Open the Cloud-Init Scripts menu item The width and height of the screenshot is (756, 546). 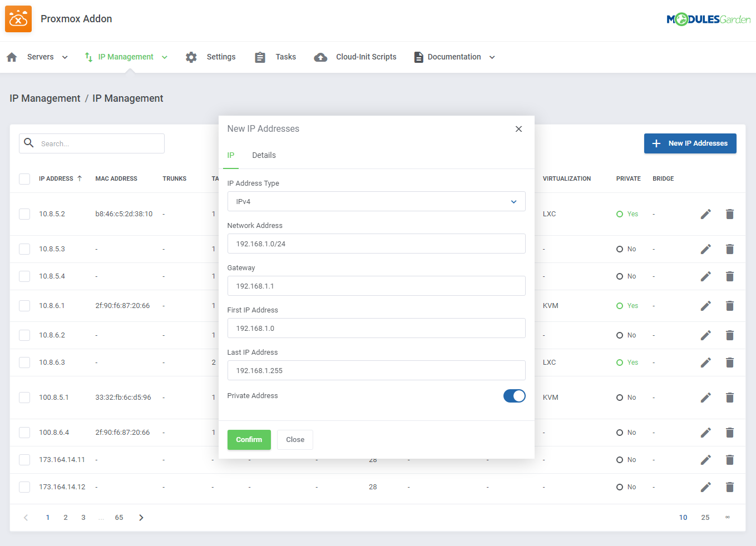[366, 57]
